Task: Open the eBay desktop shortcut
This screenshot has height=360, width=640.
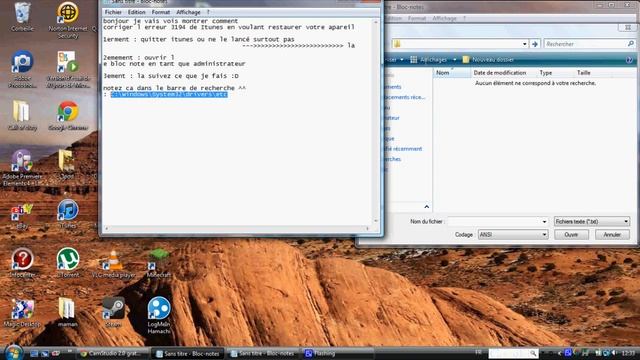Action: (22, 216)
